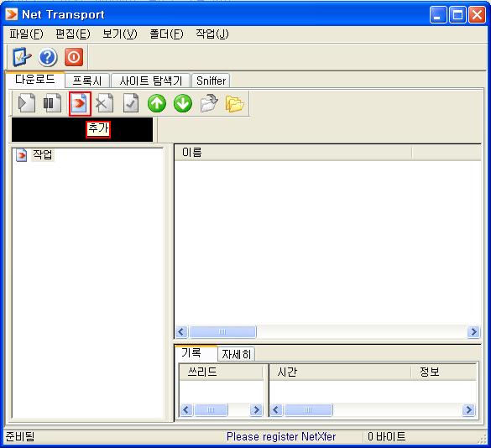The width and height of the screenshot is (491, 448).
Task: Click the Please register NetXfer status text
Action: [281, 436]
